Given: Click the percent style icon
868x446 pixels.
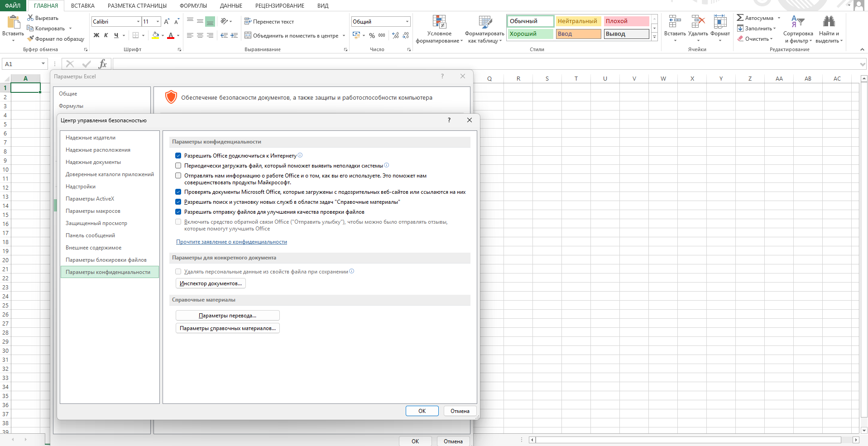Looking at the screenshot, I should (372, 35).
